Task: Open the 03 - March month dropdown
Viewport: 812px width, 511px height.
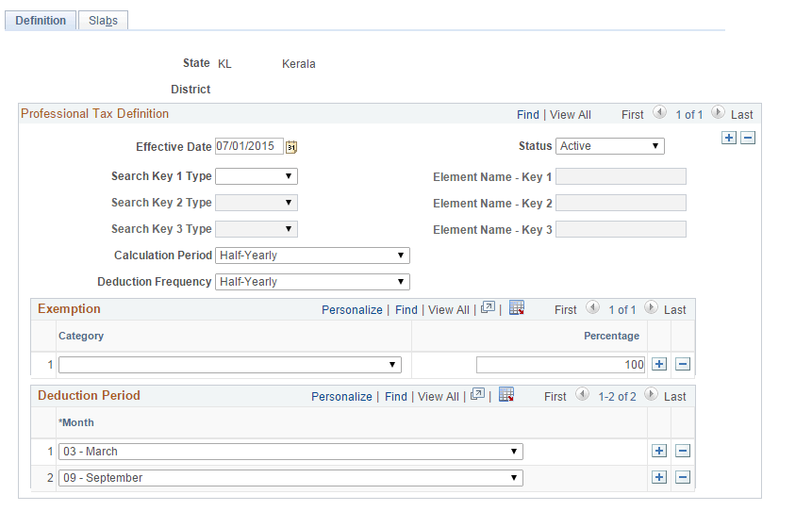Action: pyautogui.click(x=290, y=452)
